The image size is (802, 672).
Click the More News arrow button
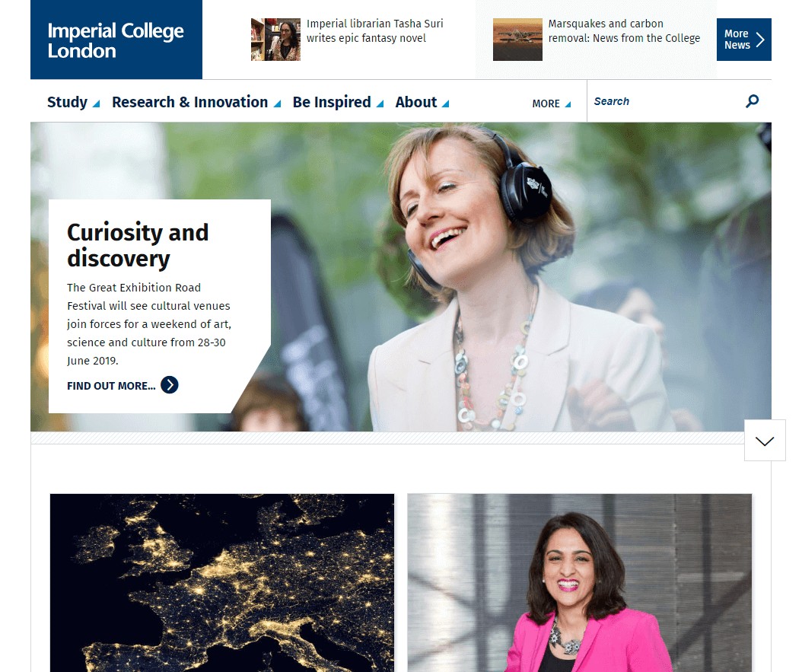tap(743, 40)
